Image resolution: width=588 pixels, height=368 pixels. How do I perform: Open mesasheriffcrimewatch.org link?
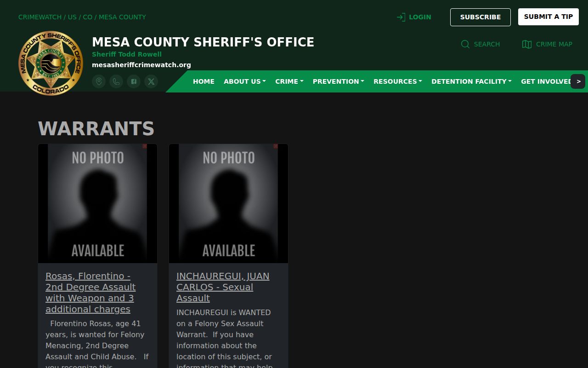[141, 65]
